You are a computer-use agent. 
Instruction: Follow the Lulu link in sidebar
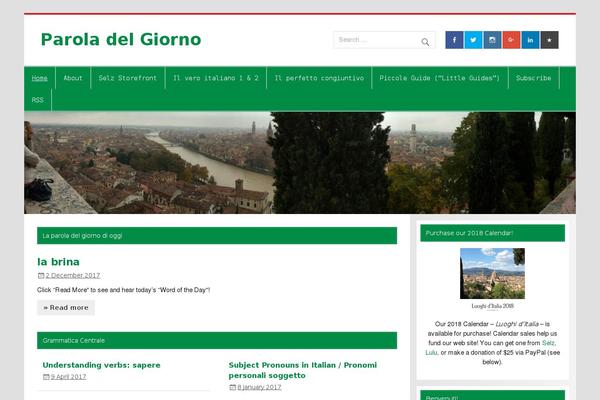431,353
